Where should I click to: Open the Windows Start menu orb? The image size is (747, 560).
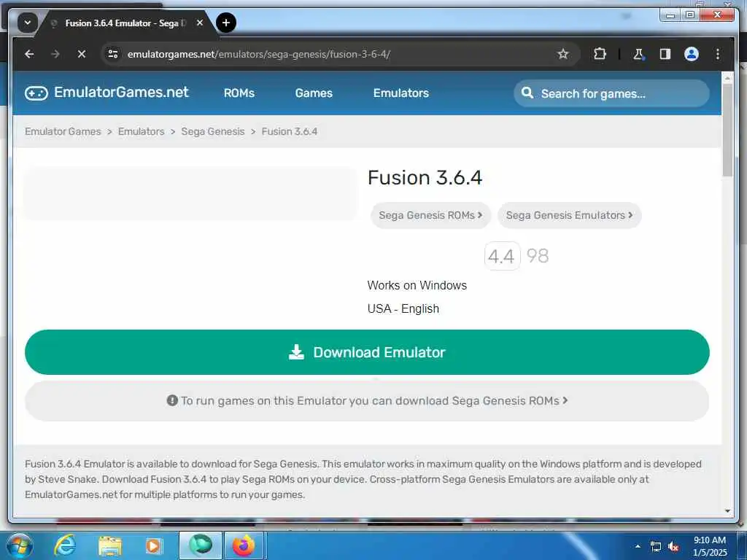point(20,545)
